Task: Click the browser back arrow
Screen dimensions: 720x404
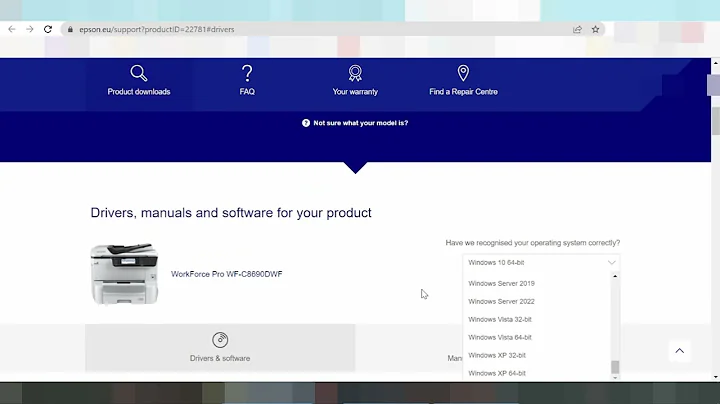Action: coord(12,29)
